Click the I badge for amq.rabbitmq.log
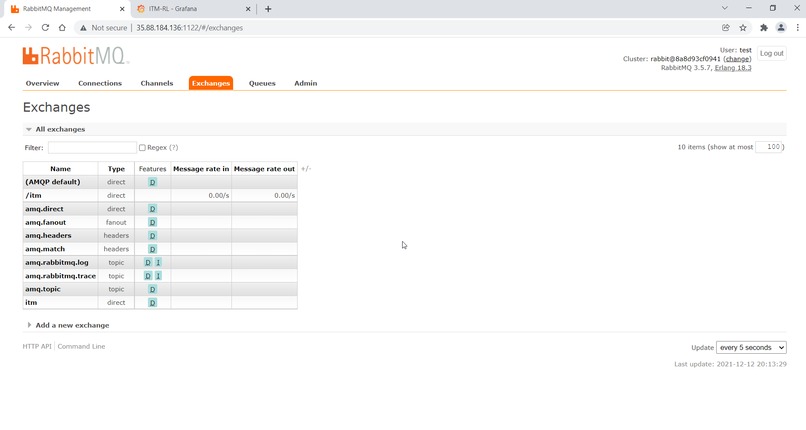 tap(158, 263)
